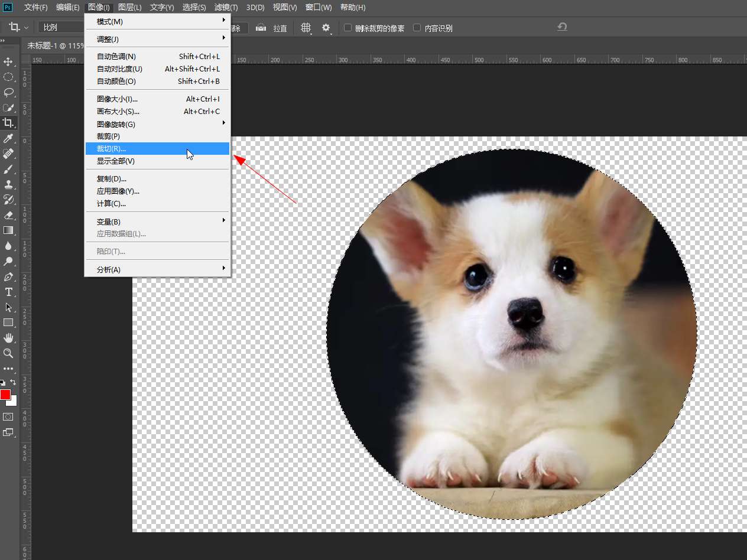This screenshot has height=560, width=747.
Task: Select the Zoom tool
Action: (8, 353)
